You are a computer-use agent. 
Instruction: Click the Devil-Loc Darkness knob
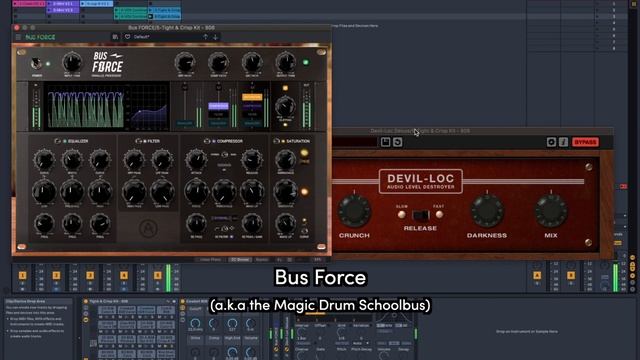pyautogui.click(x=487, y=211)
